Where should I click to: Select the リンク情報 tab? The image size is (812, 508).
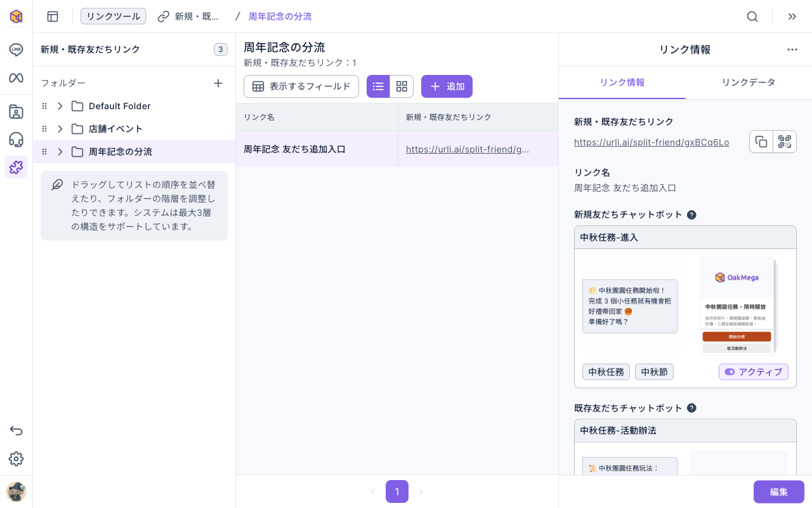pyautogui.click(x=622, y=83)
